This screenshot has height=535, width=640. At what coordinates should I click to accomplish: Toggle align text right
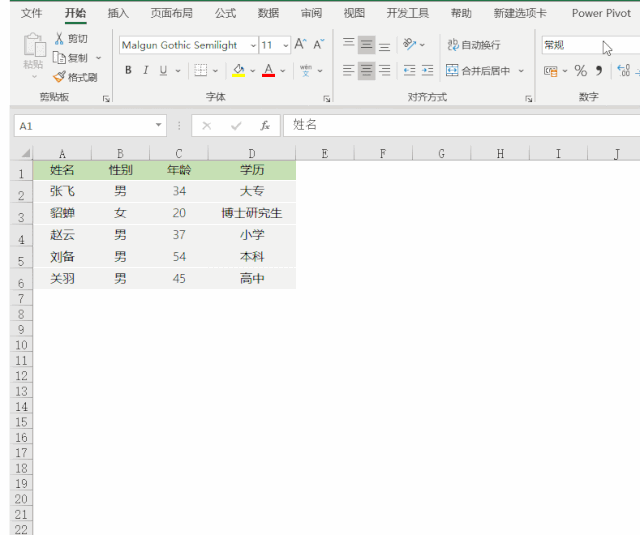384,70
